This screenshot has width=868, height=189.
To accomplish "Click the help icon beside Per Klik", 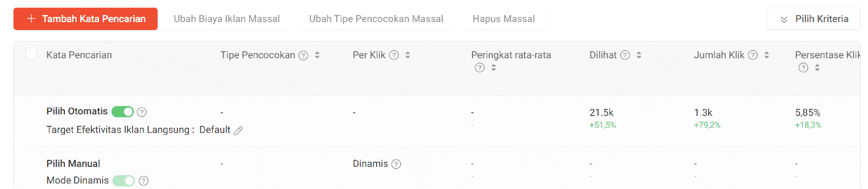I will [393, 55].
